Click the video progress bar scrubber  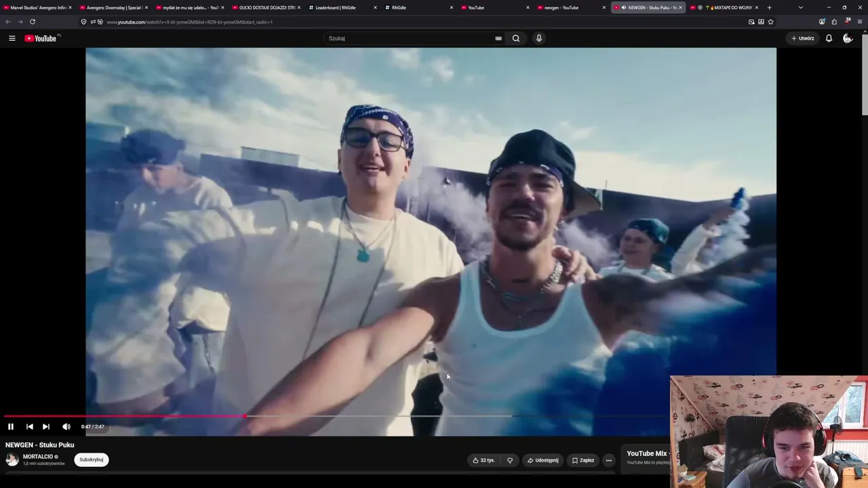(245, 416)
